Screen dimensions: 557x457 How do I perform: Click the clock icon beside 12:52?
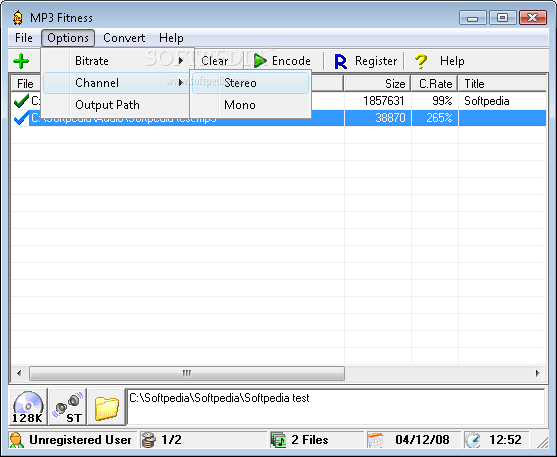pyautogui.click(x=473, y=440)
